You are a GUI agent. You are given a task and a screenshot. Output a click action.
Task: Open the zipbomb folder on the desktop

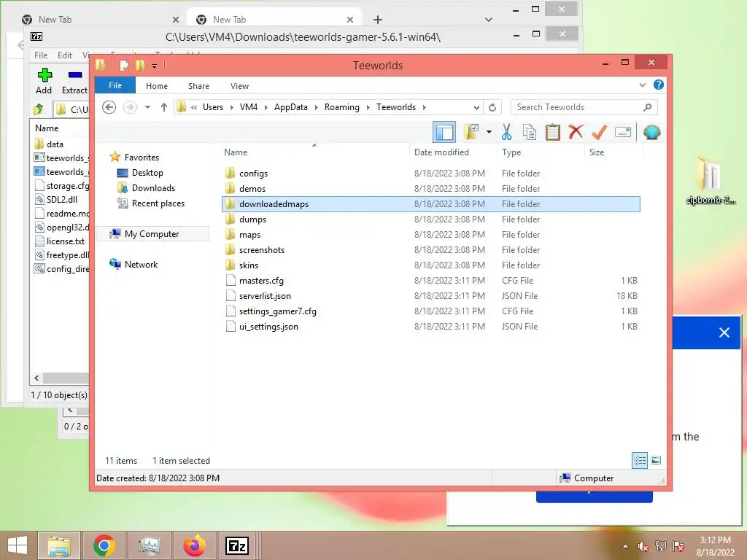pyautogui.click(x=711, y=181)
